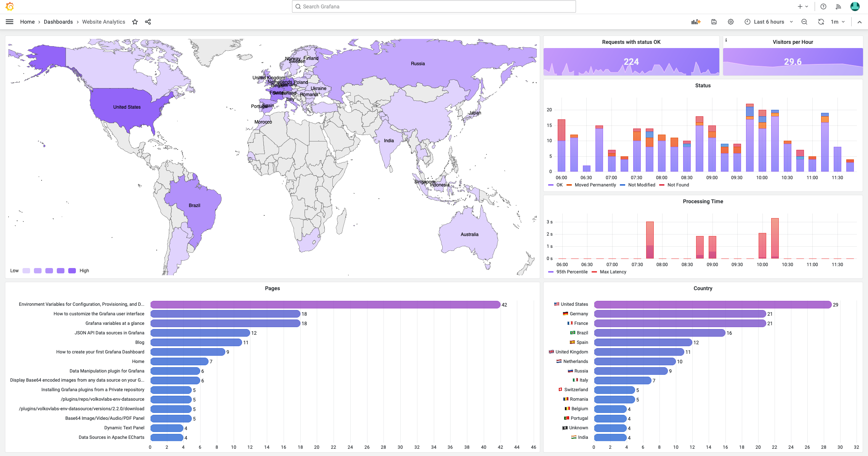
Task: Click the Brazil flag icon
Action: click(x=573, y=332)
